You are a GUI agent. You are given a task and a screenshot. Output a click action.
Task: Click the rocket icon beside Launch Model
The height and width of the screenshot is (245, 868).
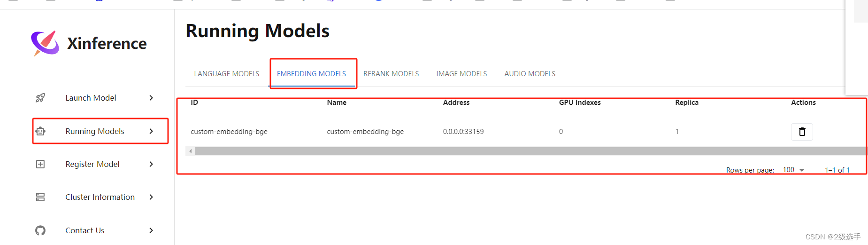(40, 98)
